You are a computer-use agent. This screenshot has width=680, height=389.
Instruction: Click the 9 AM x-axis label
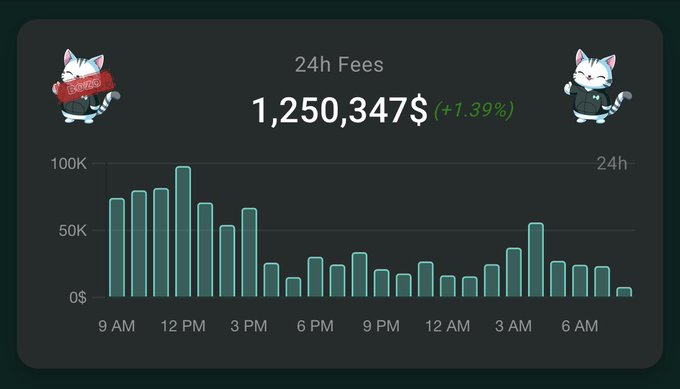tap(117, 326)
